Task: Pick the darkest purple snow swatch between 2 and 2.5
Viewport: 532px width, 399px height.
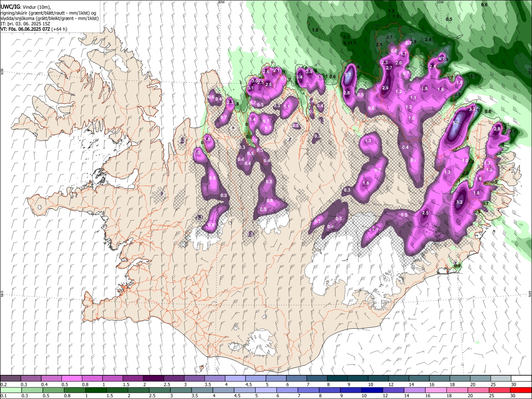Action: 153,378
